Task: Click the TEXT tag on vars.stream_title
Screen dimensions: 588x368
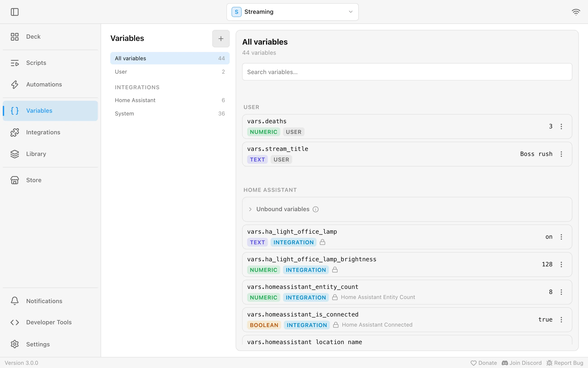Action: point(257,160)
